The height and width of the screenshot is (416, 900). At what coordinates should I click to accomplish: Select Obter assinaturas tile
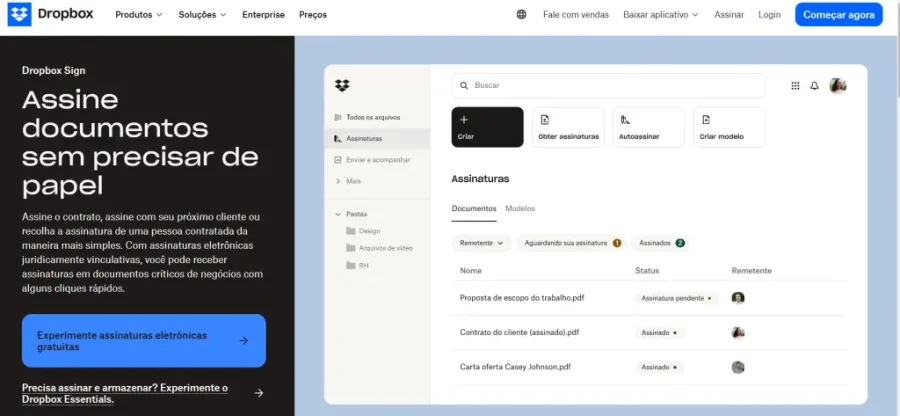(x=568, y=127)
